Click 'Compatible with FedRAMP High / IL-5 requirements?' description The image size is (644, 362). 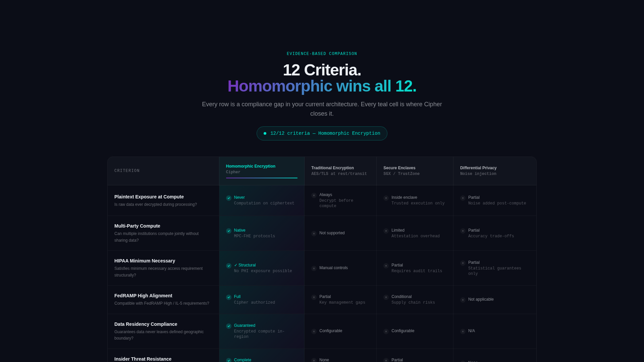pyautogui.click(x=162, y=303)
